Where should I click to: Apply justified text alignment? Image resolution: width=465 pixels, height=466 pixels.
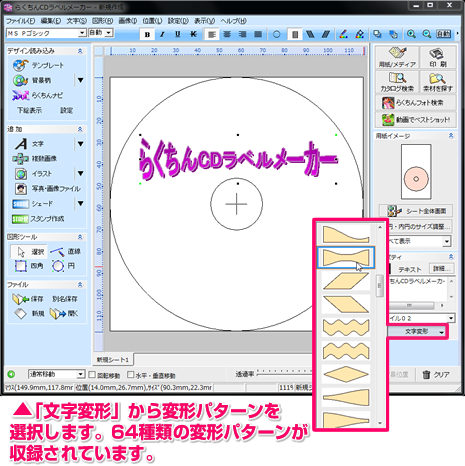258,34
